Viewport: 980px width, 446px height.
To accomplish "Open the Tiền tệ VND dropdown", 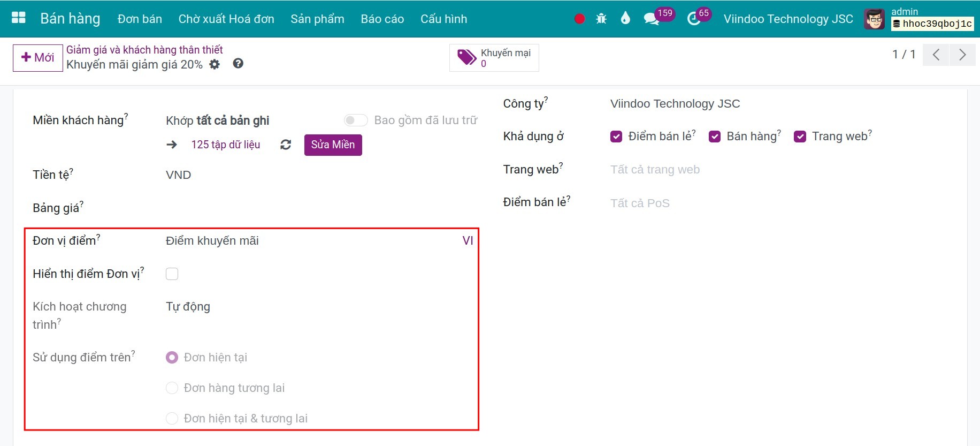I will click(321, 175).
